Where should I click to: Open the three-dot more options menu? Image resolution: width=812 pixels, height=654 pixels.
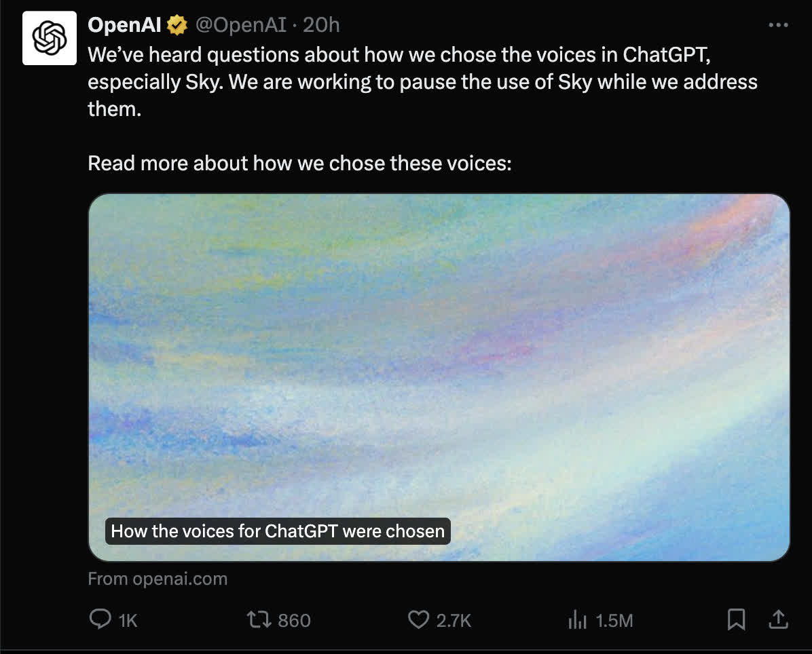[778, 25]
